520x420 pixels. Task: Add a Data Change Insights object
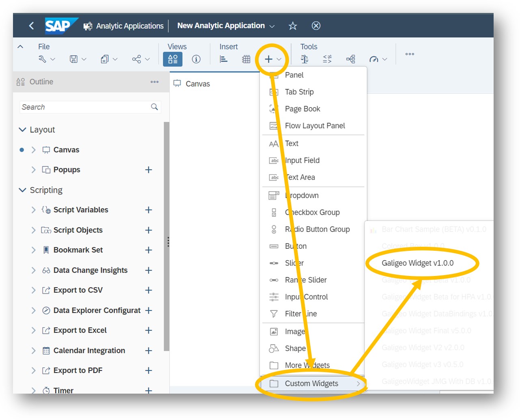tap(149, 270)
